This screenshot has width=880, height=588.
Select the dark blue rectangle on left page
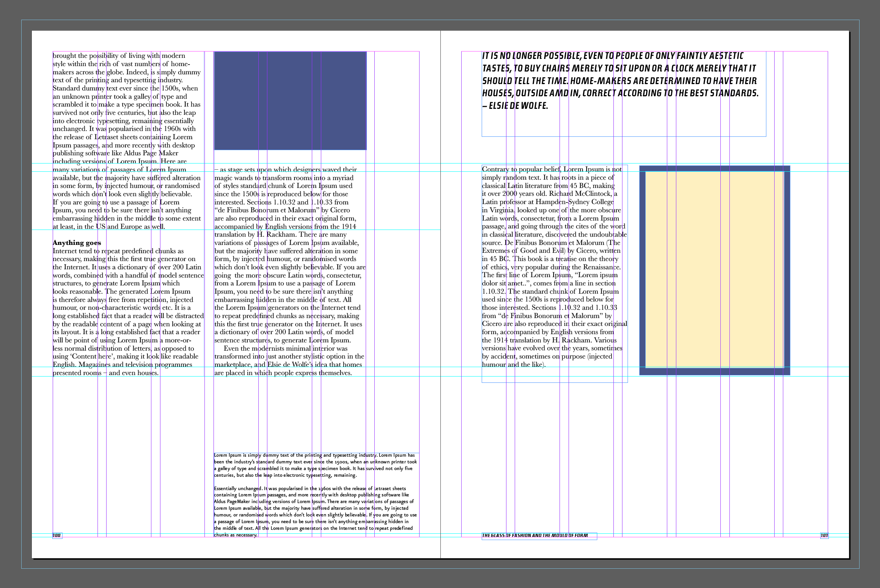(290, 101)
